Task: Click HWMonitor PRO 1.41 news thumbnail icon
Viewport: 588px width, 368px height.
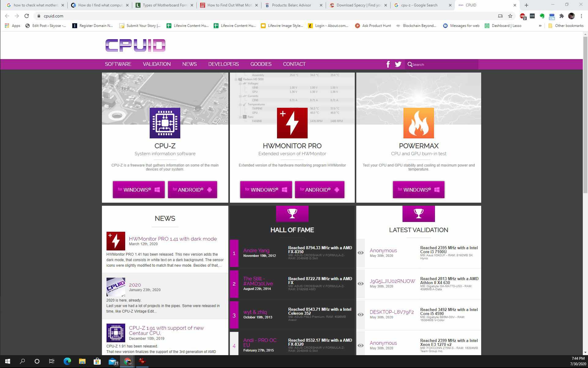Action: click(116, 241)
